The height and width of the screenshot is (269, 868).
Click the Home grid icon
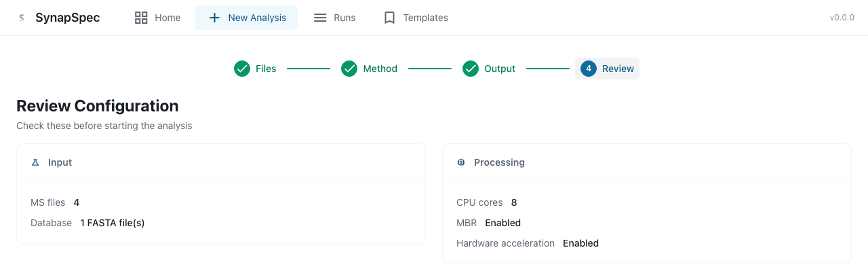click(x=141, y=18)
